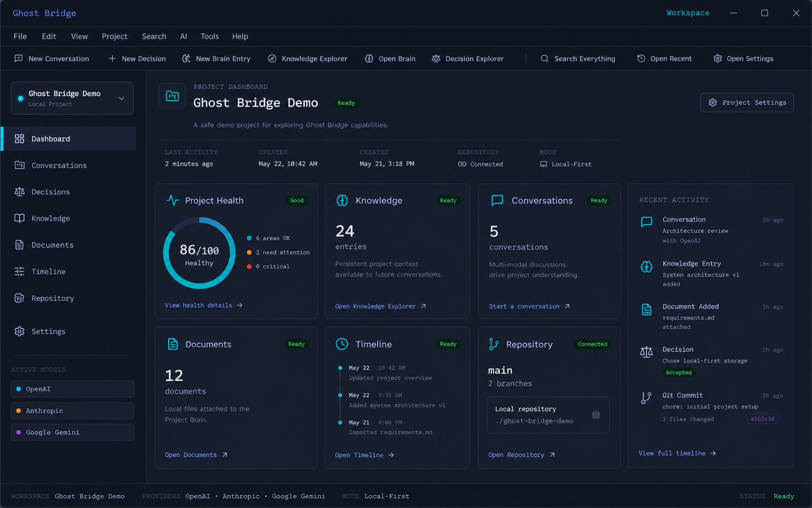Click the Local-First mode laptop icon
812x508 pixels.
click(544, 164)
